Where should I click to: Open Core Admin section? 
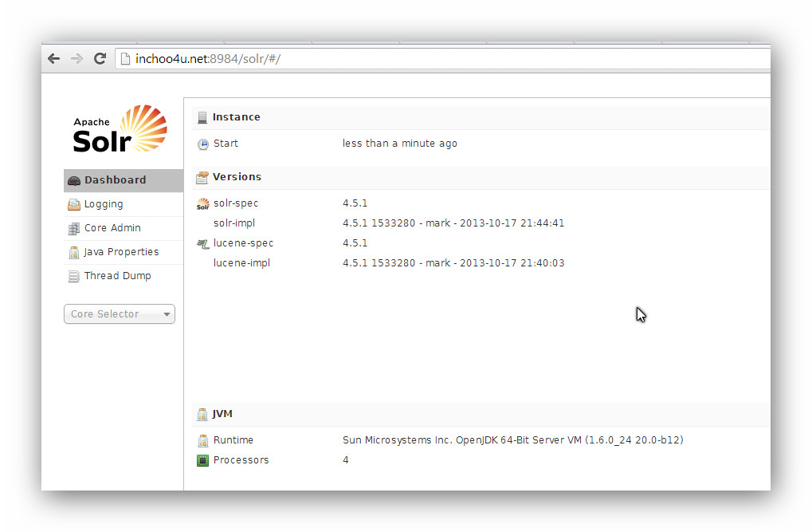(x=112, y=228)
